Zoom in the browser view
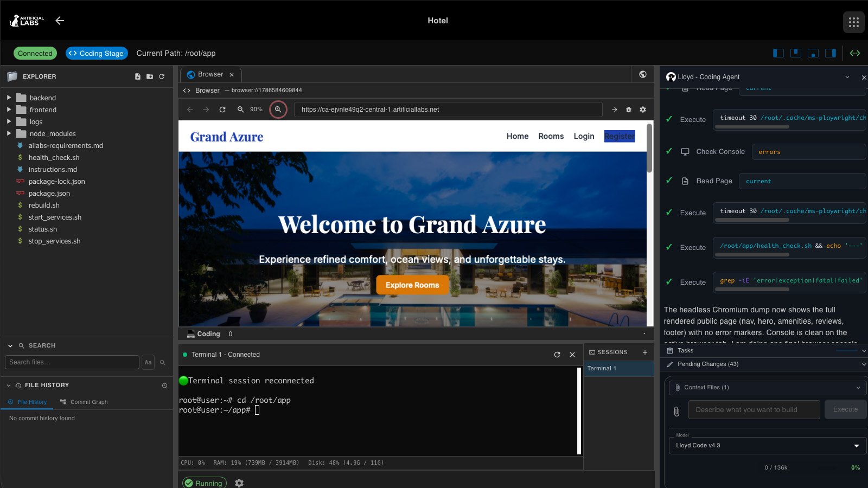Image resolution: width=868 pixels, height=488 pixels. tap(278, 110)
